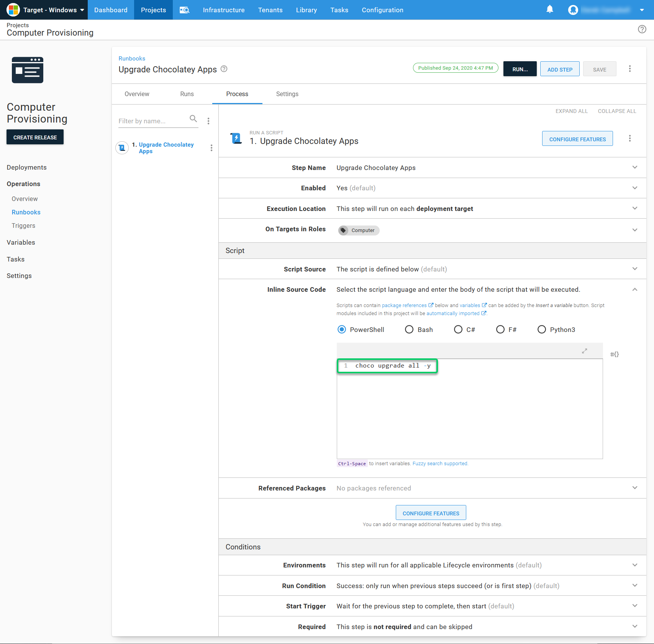Select the Bash script language
Screen dimensions: 654x644
[409, 329]
